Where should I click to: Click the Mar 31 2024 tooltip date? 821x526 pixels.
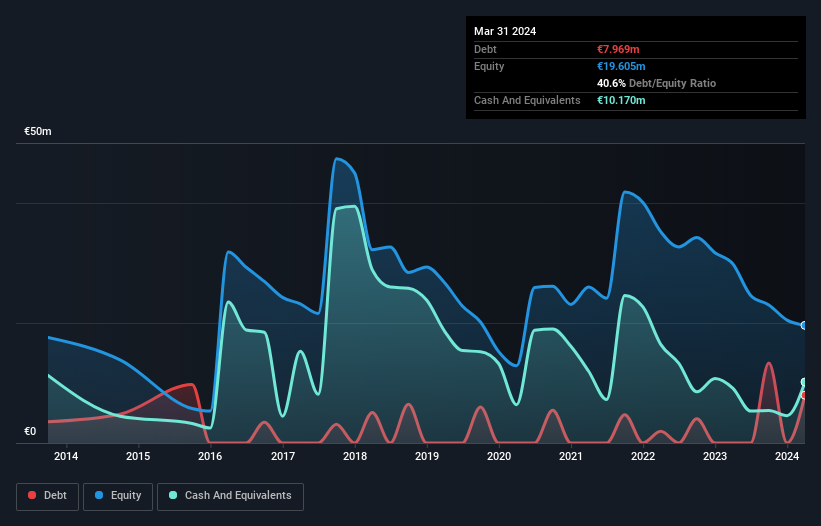point(505,31)
